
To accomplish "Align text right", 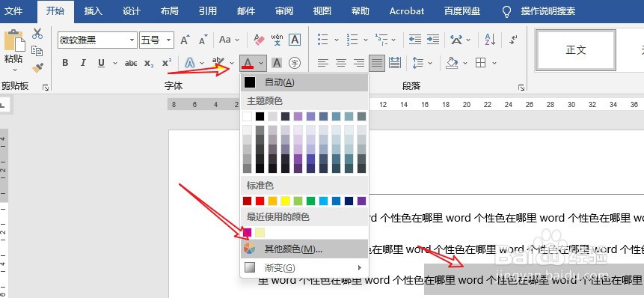I will [359, 63].
